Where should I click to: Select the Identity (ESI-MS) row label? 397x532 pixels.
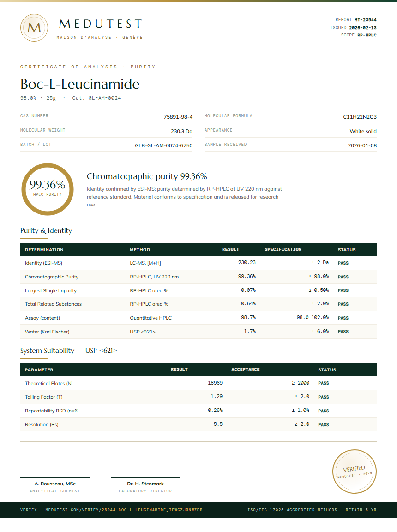(x=43, y=263)
